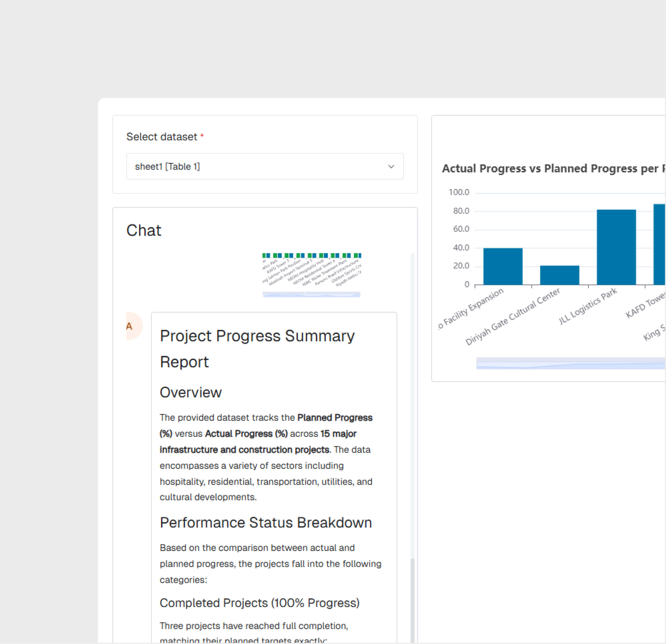Select a different dataset from the combo box
Viewport: 666px width, 644px height.
click(x=265, y=166)
